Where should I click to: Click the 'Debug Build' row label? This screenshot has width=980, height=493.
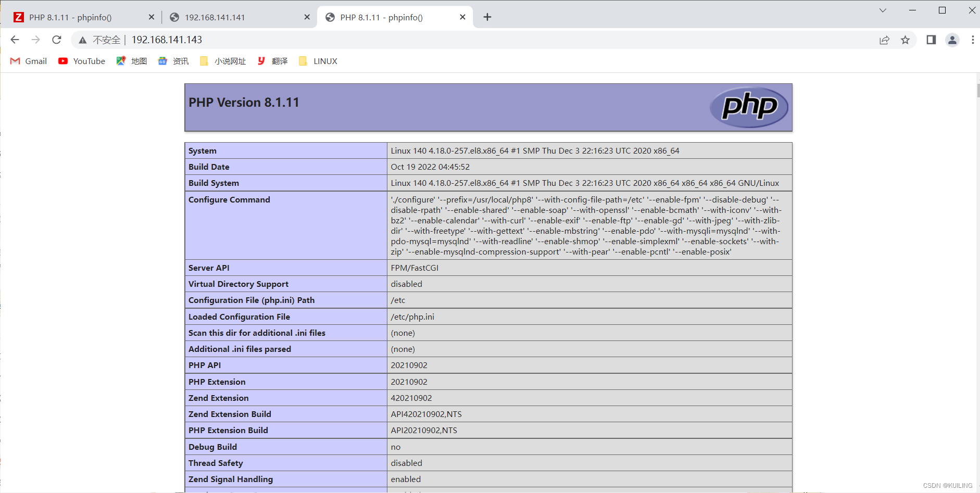click(212, 447)
